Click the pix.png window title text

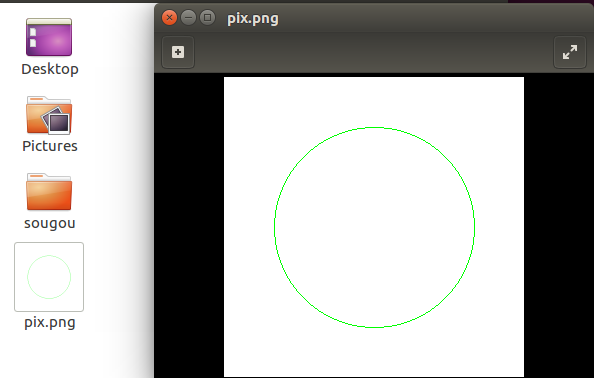click(x=253, y=19)
